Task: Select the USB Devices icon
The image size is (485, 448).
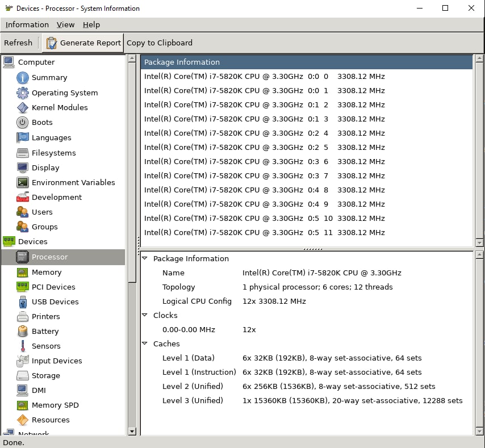Action: click(22, 302)
